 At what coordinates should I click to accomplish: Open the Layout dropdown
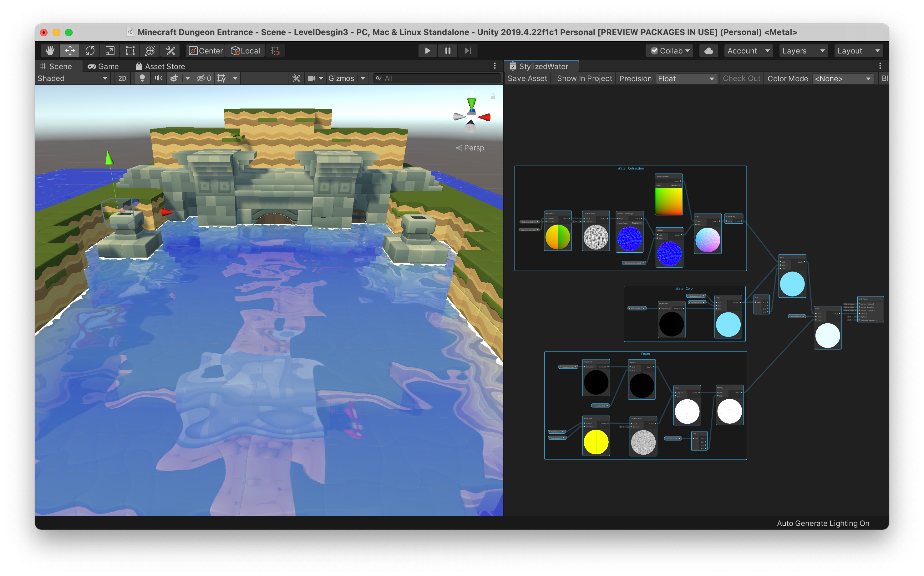point(859,51)
